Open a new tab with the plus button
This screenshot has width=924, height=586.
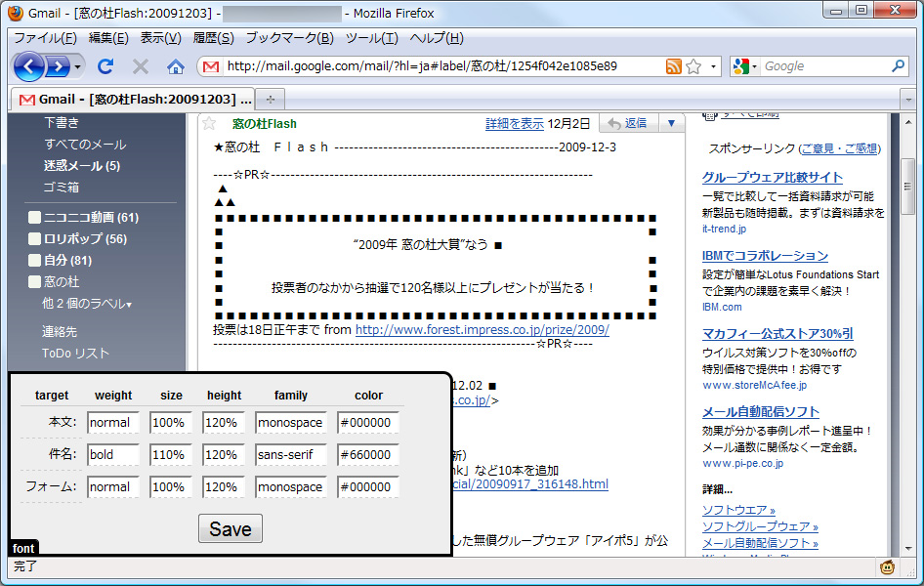click(x=268, y=99)
